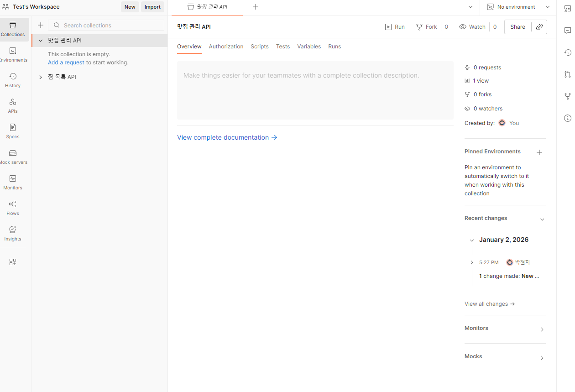
Task: Open the View all changes link
Action: click(x=490, y=304)
